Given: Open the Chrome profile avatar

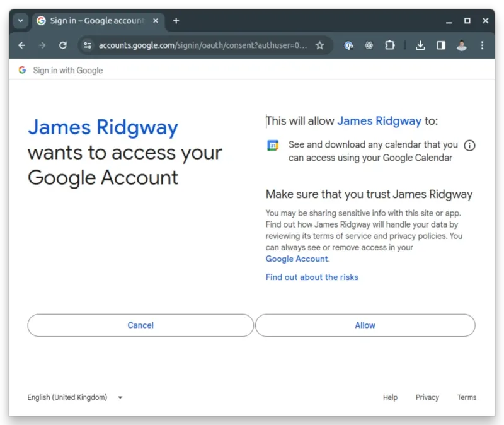Looking at the screenshot, I should tap(462, 45).
